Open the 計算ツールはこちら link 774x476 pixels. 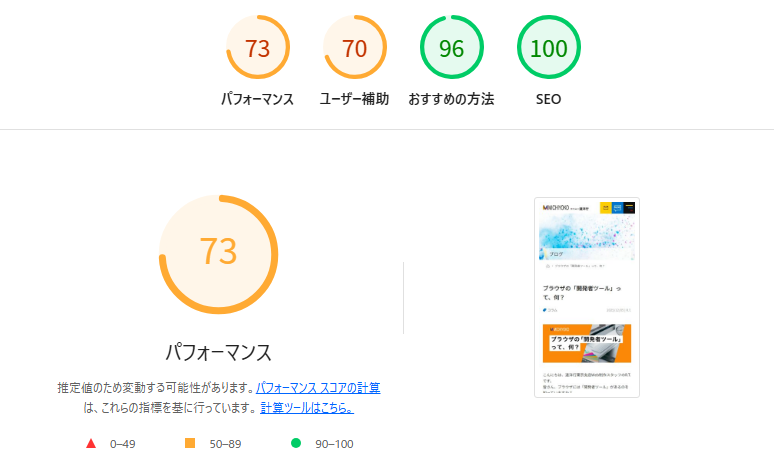tap(306, 408)
